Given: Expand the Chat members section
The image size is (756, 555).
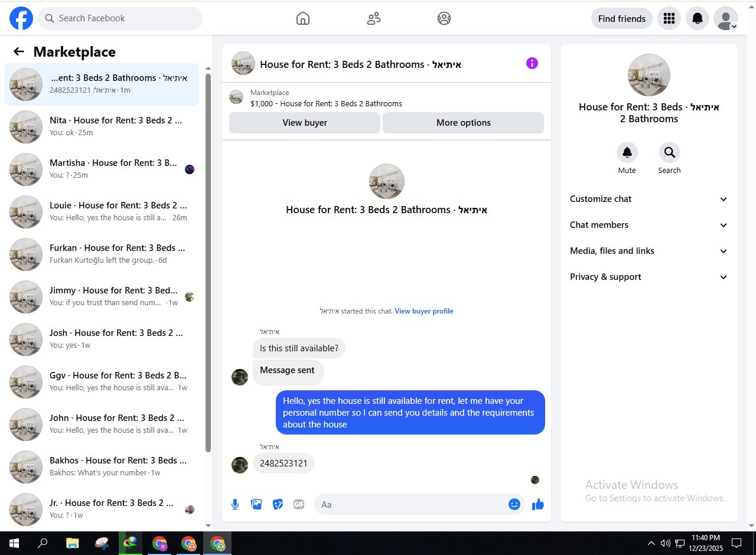Looking at the screenshot, I should tap(649, 225).
